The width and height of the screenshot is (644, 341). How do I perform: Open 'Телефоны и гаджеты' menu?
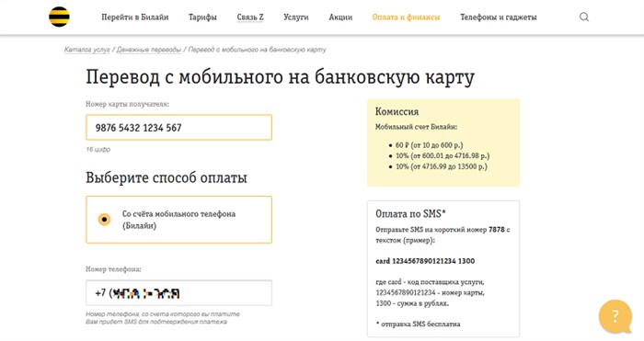pos(499,17)
